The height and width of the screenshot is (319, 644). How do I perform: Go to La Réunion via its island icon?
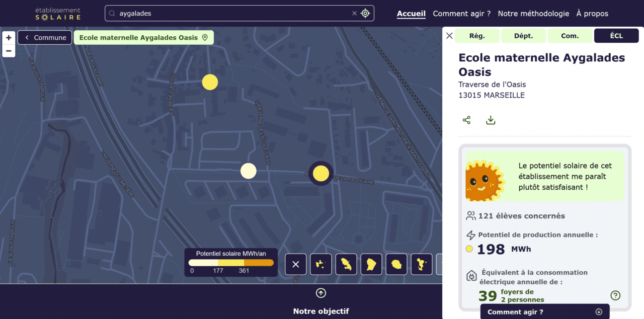coord(396,264)
